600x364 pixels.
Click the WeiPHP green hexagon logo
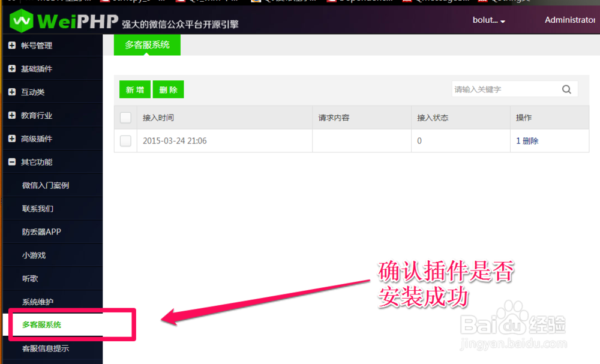point(22,20)
